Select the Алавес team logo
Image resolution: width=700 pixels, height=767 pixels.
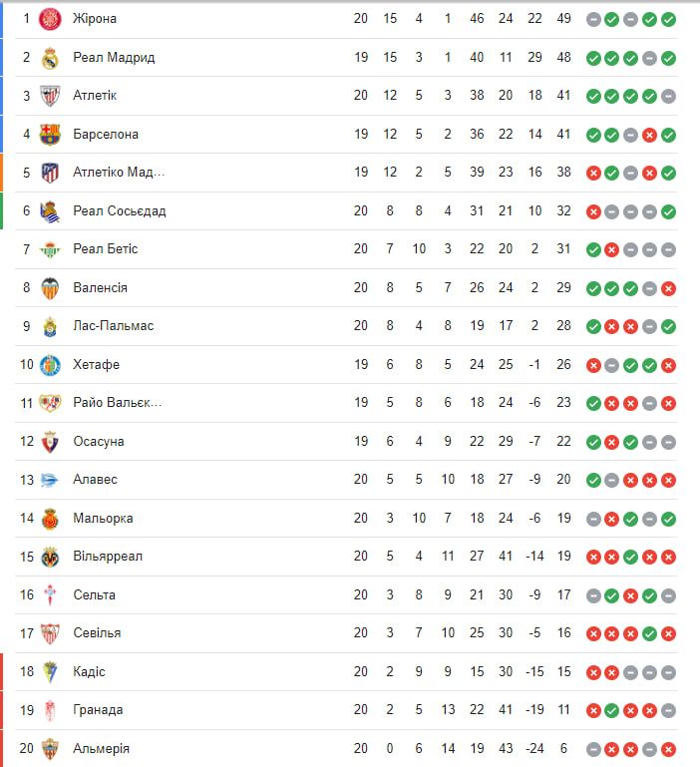(x=50, y=480)
